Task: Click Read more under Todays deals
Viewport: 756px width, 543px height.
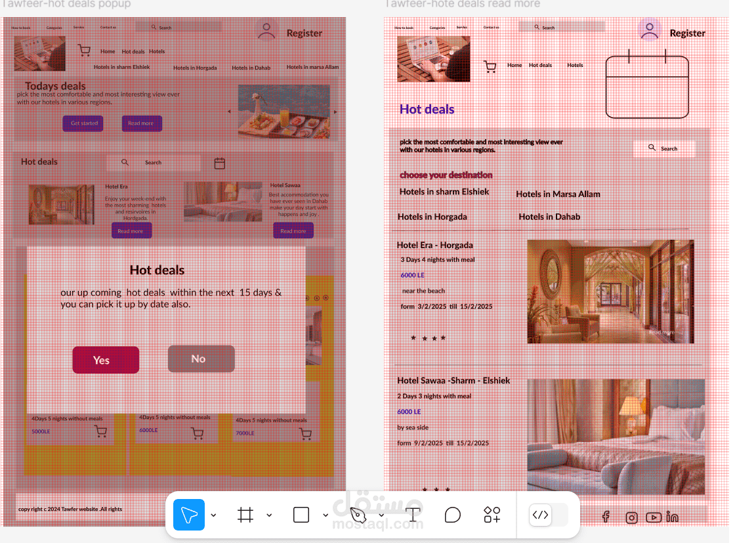Action: tap(142, 123)
